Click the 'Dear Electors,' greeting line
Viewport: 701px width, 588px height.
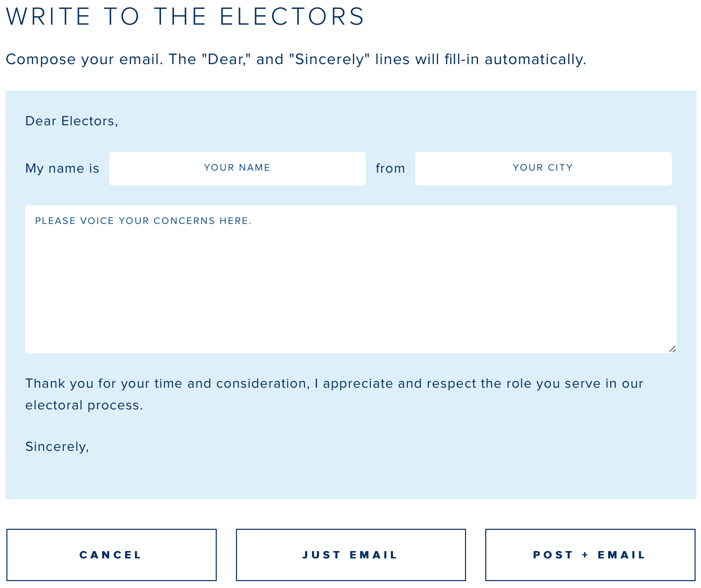(x=72, y=121)
